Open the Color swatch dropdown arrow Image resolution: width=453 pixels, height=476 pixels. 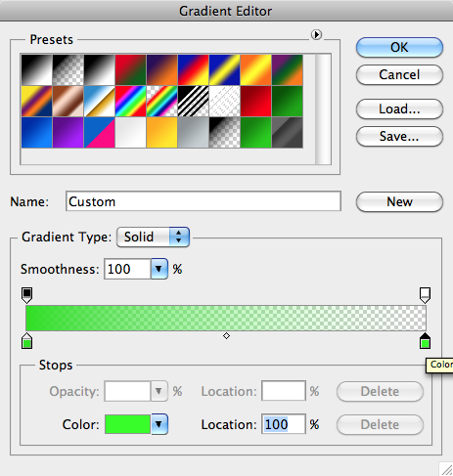tap(159, 424)
